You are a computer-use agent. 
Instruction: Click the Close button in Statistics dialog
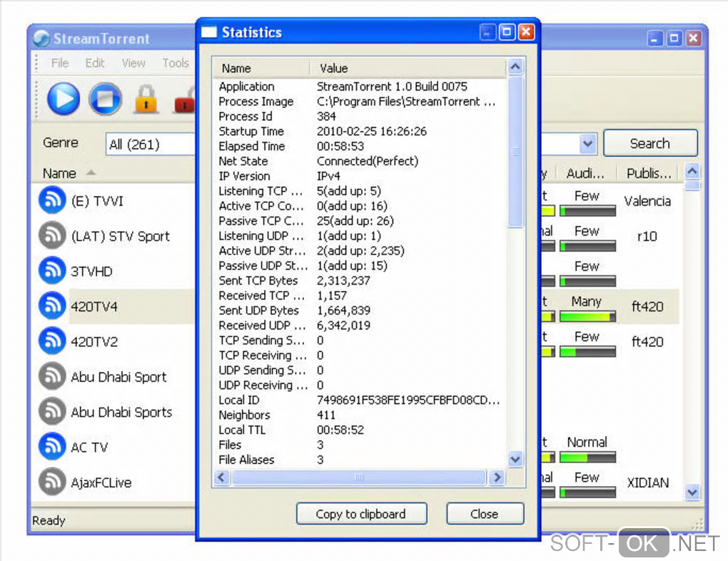pyautogui.click(x=485, y=514)
